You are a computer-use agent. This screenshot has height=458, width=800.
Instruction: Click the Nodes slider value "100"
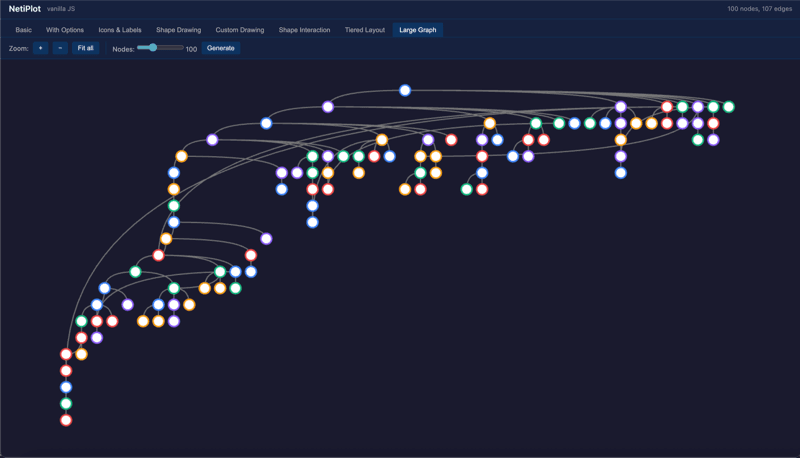(x=191, y=49)
